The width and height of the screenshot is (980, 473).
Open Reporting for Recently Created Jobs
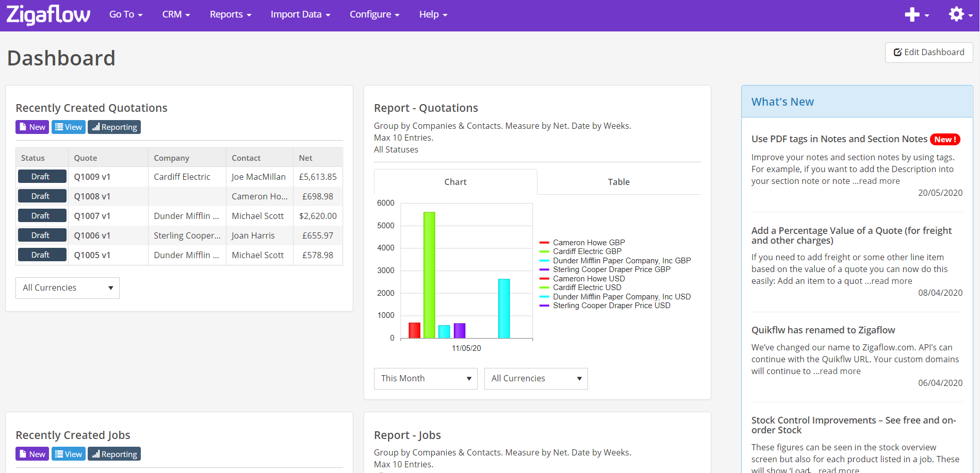click(114, 454)
